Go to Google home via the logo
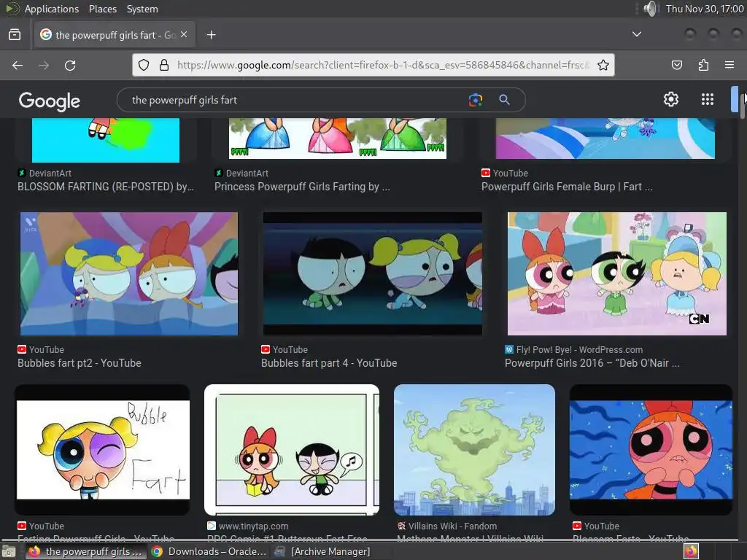 pyautogui.click(x=50, y=101)
